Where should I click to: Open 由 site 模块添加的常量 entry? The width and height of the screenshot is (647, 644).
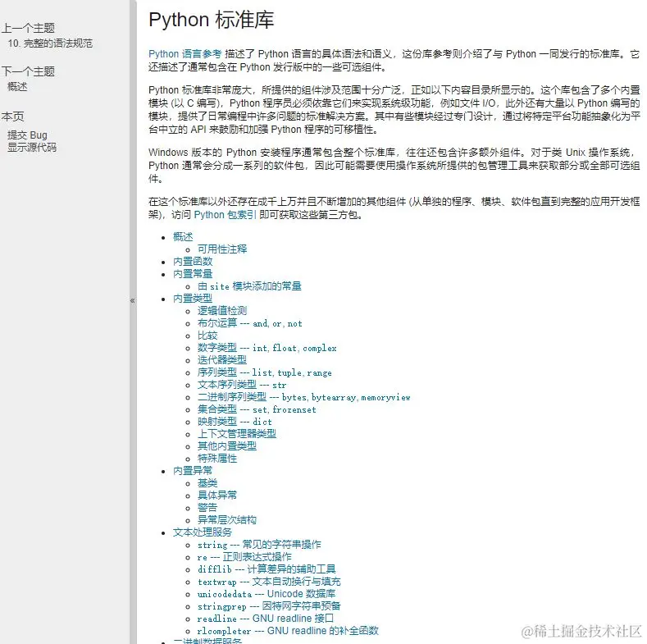(249, 286)
